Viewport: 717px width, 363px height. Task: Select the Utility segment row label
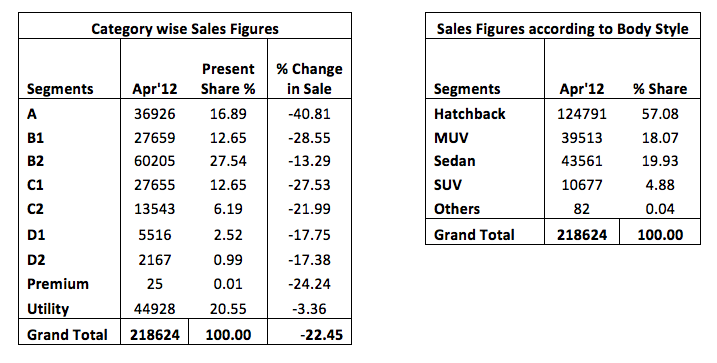point(48,309)
